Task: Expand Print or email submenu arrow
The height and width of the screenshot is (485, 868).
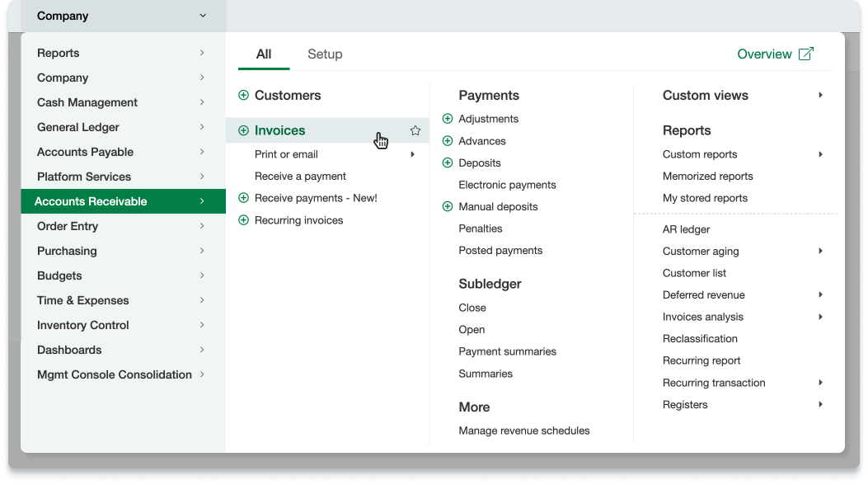Action: pyautogui.click(x=412, y=154)
